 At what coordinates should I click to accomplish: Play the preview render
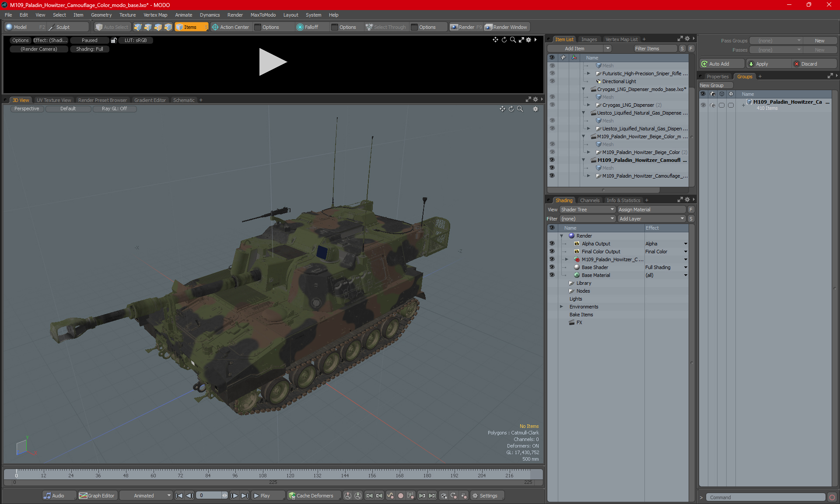(272, 62)
